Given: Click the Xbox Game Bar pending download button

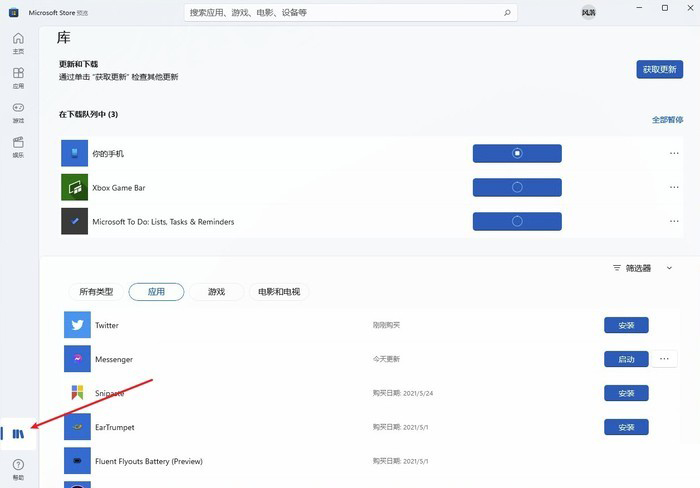Looking at the screenshot, I should point(517,187).
